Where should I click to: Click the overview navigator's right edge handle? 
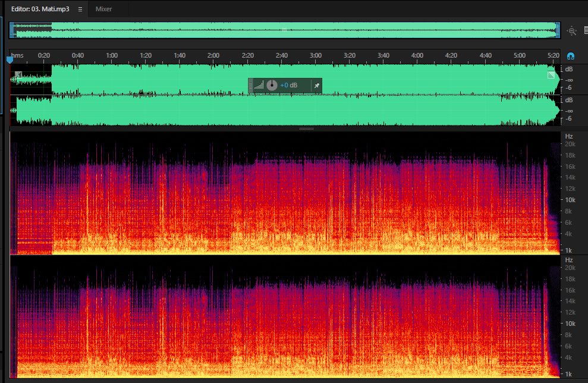(x=558, y=30)
